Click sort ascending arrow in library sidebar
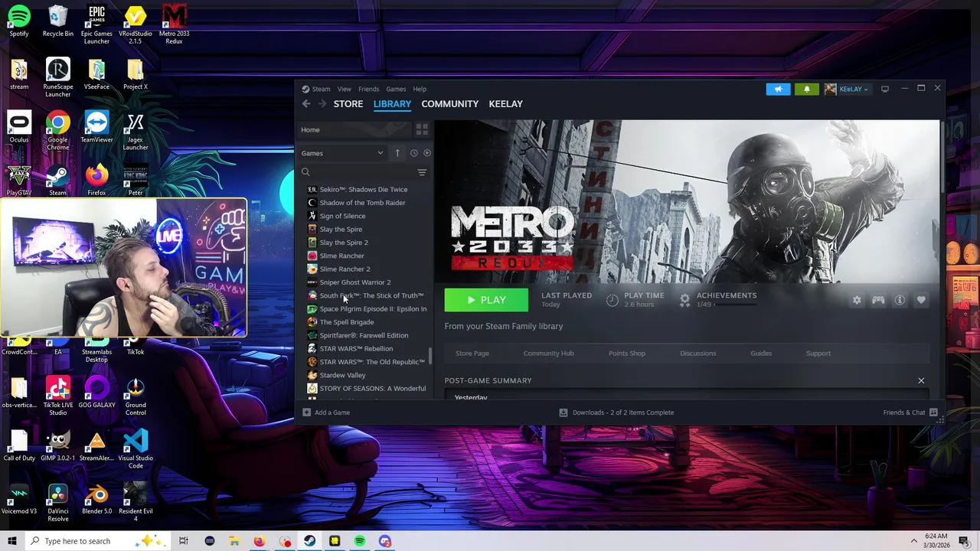This screenshot has height=551, width=980. coord(397,153)
